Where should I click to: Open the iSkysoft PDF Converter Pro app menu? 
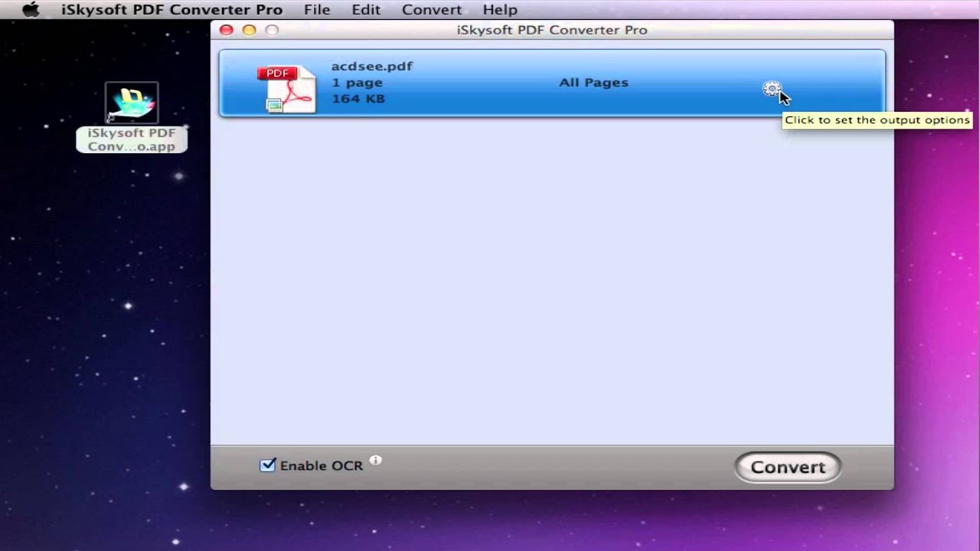(172, 10)
